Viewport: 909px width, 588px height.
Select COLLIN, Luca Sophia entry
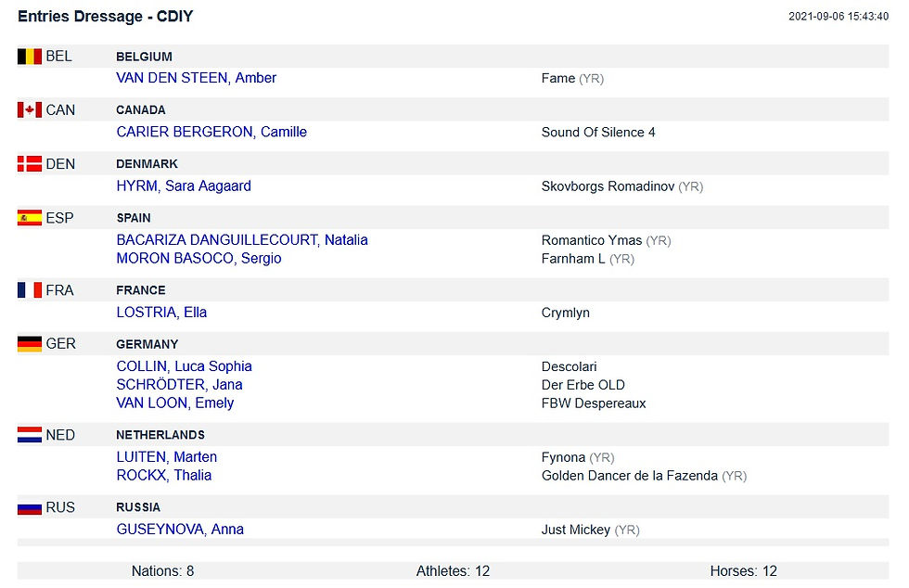pyautogui.click(x=184, y=366)
